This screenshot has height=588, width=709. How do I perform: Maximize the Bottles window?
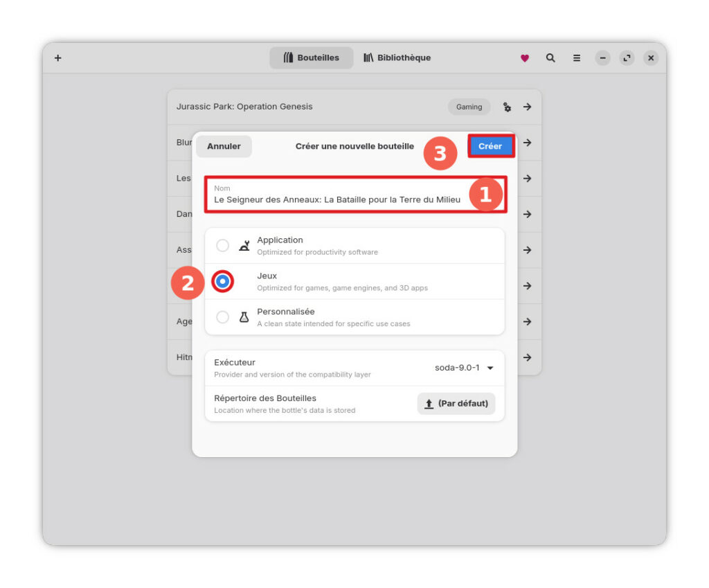tap(627, 58)
